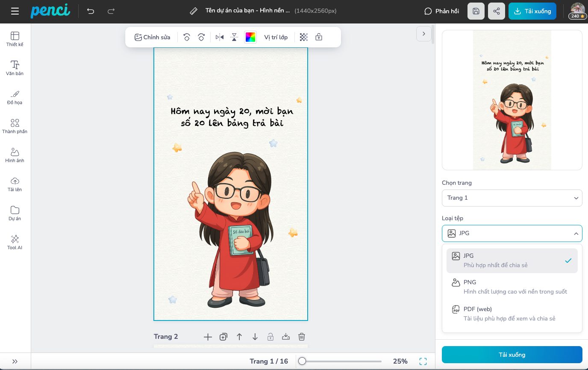
Task: Collapse the right panel with chevron
Action: [423, 34]
